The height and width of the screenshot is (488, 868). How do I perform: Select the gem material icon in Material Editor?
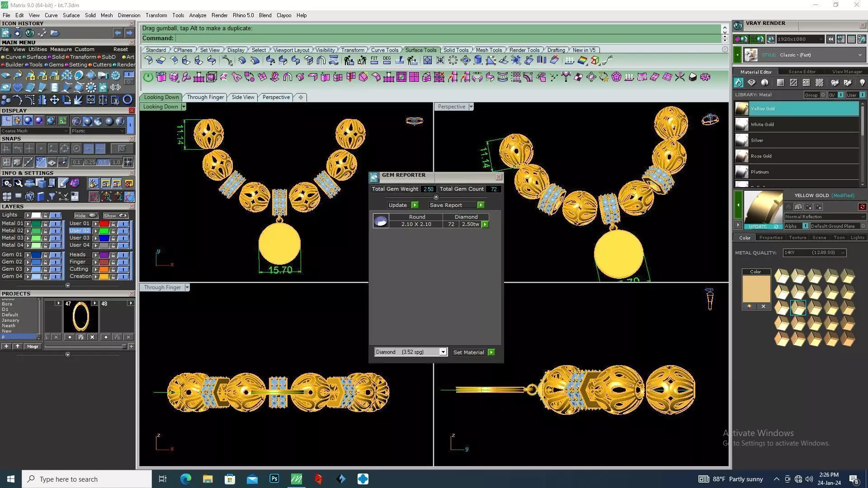click(751, 83)
